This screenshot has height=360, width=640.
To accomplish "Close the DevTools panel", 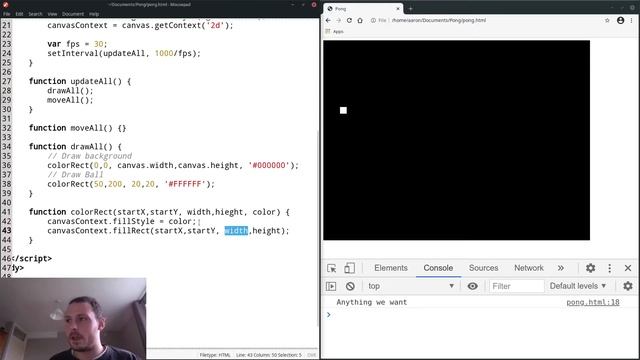I will coord(628,268).
